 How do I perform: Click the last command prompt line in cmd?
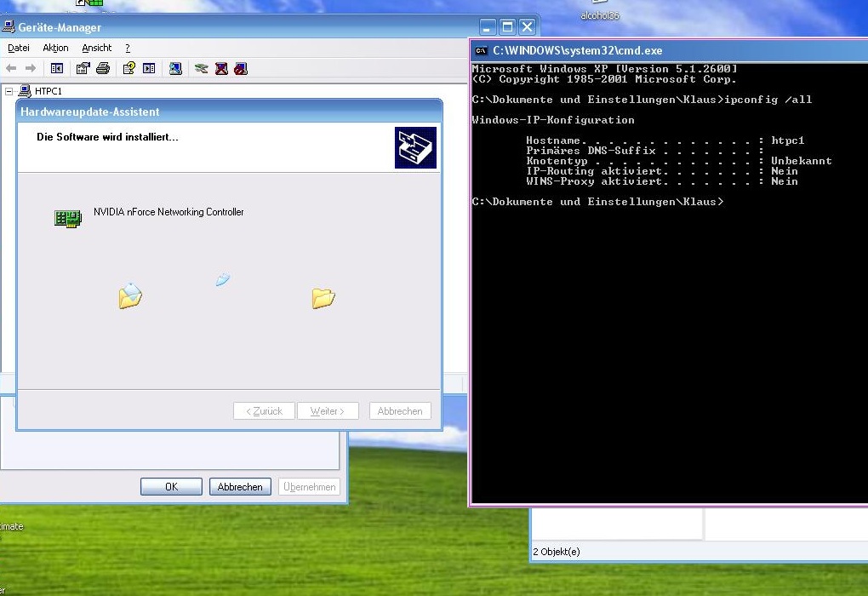point(597,202)
